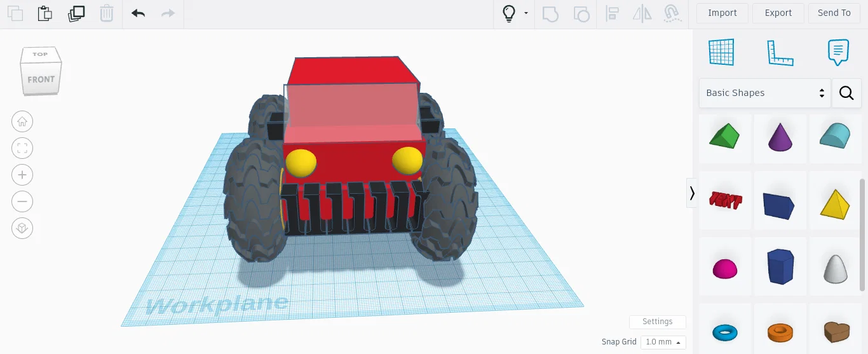Image resolution: width=868 pixels, height=354 pixels.
Task: Select the Workplane tool icon
Action: 721,52
